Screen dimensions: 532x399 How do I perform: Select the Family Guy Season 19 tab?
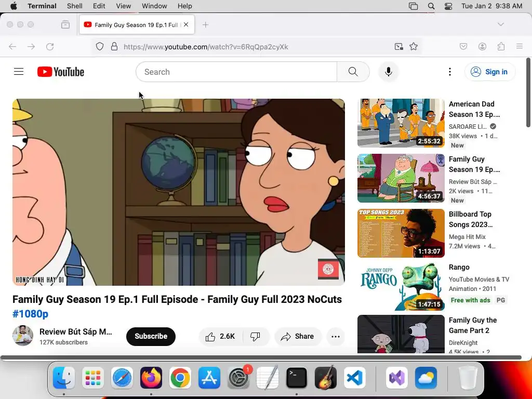(137, 24)
